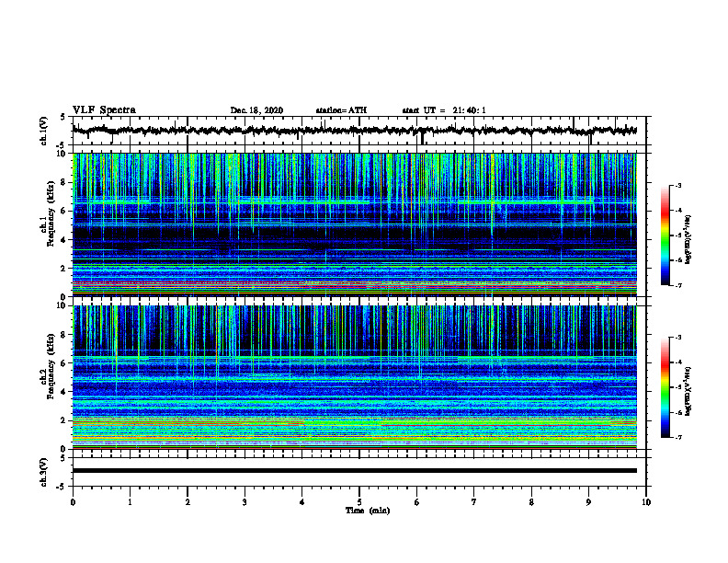Click time axis tick label "0"
The height and width of the screenshot is (563, 728).
73,502
